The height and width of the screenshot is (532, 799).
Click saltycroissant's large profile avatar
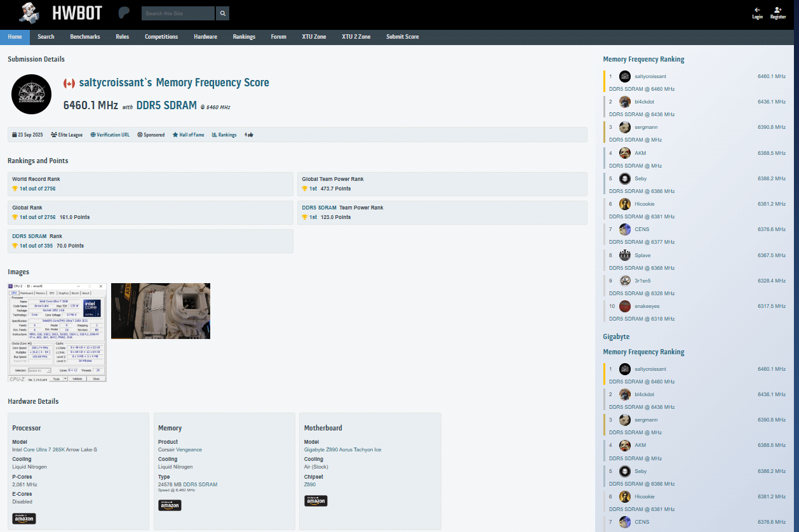coord(31,95)
